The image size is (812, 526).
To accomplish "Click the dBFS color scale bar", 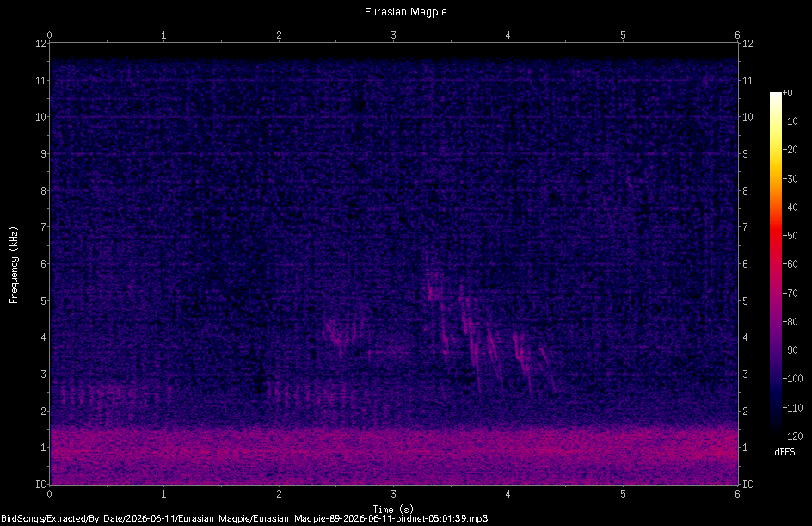I will pyautogui.click(x=775, y=263).
